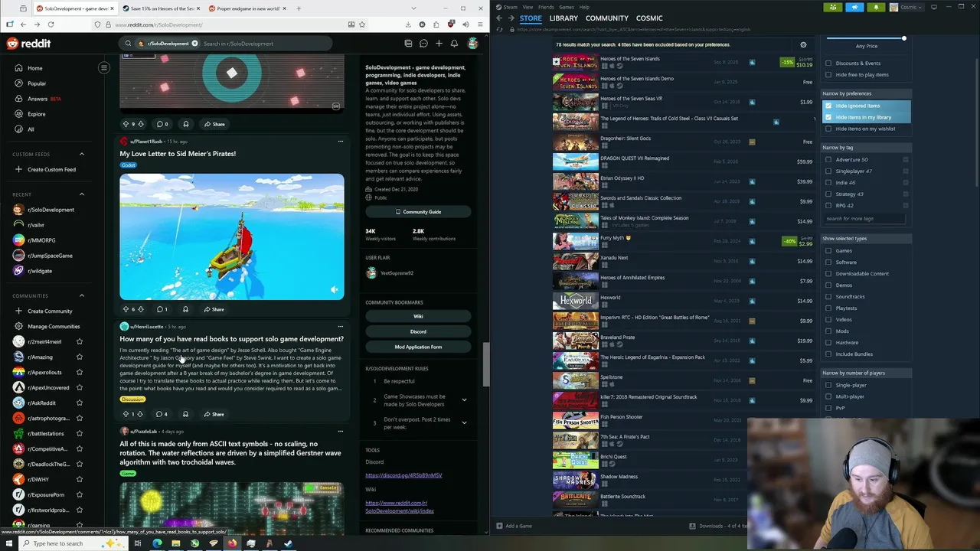Collapse Reddit Recent section

pyautogui.click(x=82, y=194)
